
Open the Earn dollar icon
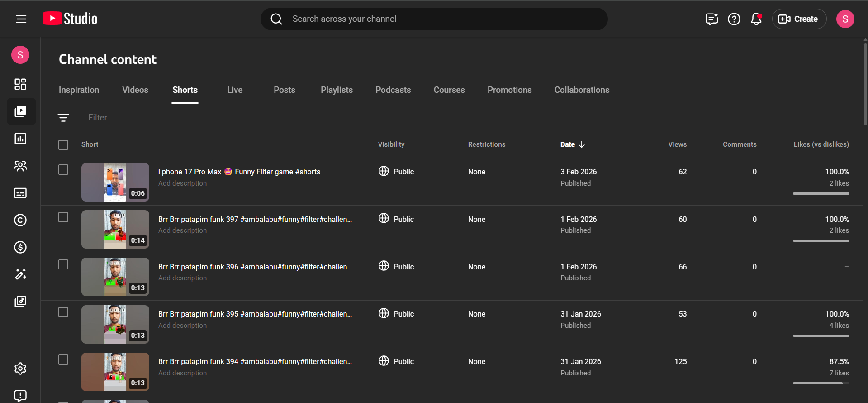point(20,247)
